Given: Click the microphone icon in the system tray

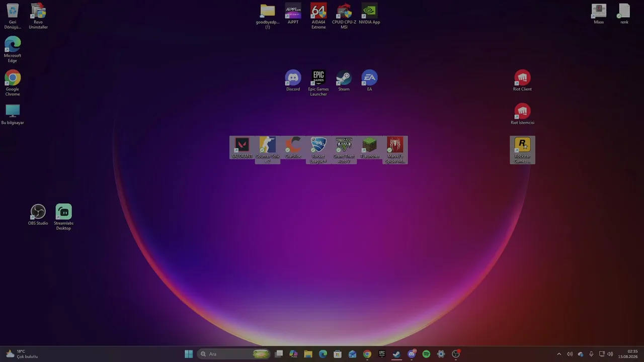Looking at the screenshot, I should [x=591, y=354].
